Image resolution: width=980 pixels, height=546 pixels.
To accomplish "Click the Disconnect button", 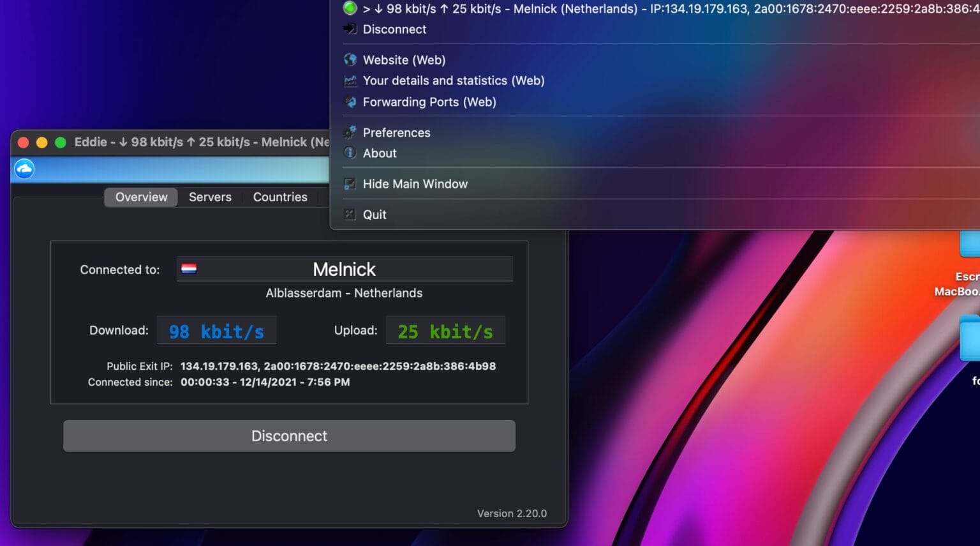I will tap(289, 436).
